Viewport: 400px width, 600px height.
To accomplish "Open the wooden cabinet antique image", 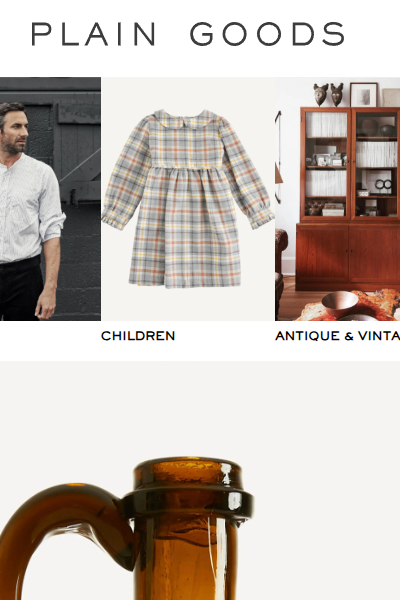I will click(x=338, y=199).
